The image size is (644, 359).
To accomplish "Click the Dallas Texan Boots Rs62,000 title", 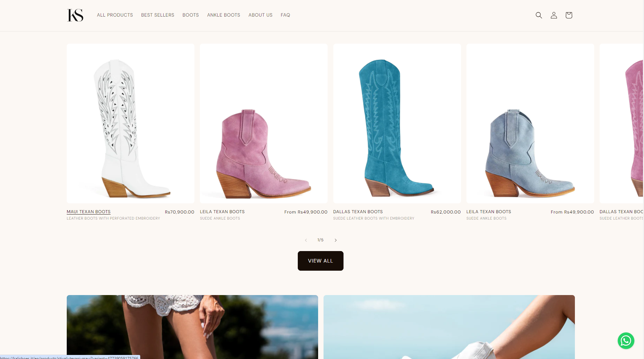I will (358, 212).
